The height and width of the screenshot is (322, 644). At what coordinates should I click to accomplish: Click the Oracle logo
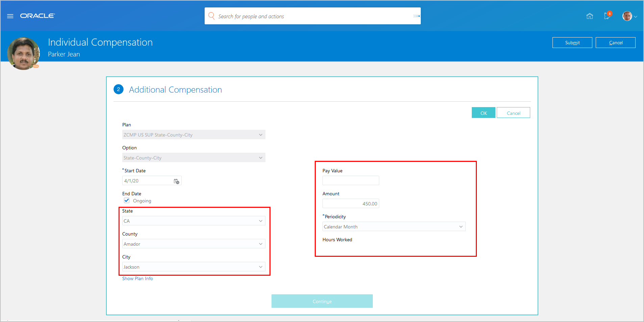[37, 16]
